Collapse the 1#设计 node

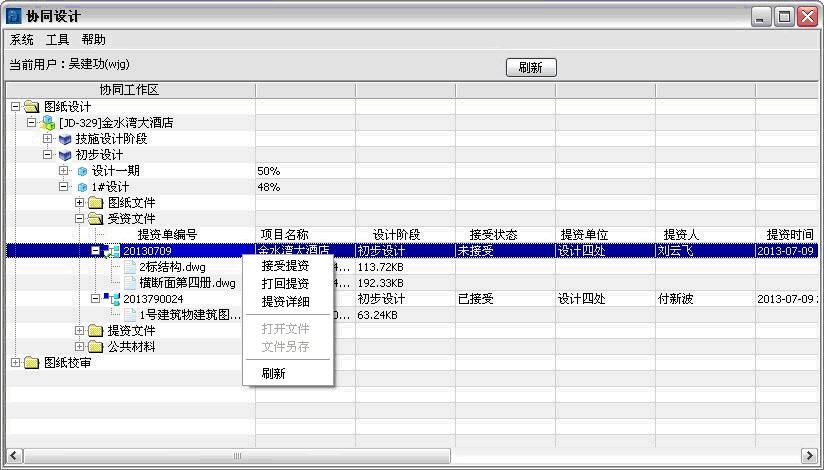tap(64, 187)
